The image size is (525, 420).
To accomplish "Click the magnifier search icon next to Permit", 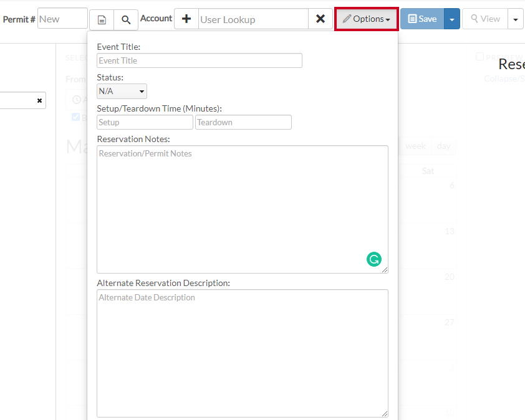I will pos(126,20).
